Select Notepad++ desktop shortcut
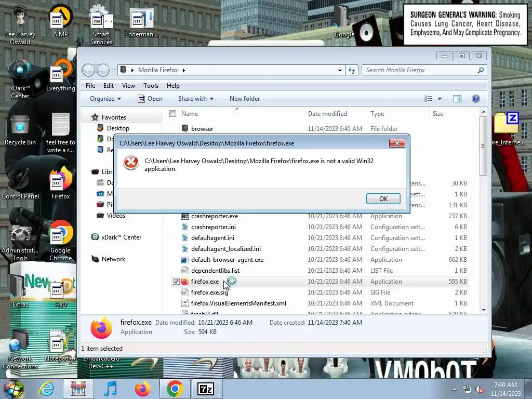Image resolution: width=532 pixels, height=399 pixels. 60,346
